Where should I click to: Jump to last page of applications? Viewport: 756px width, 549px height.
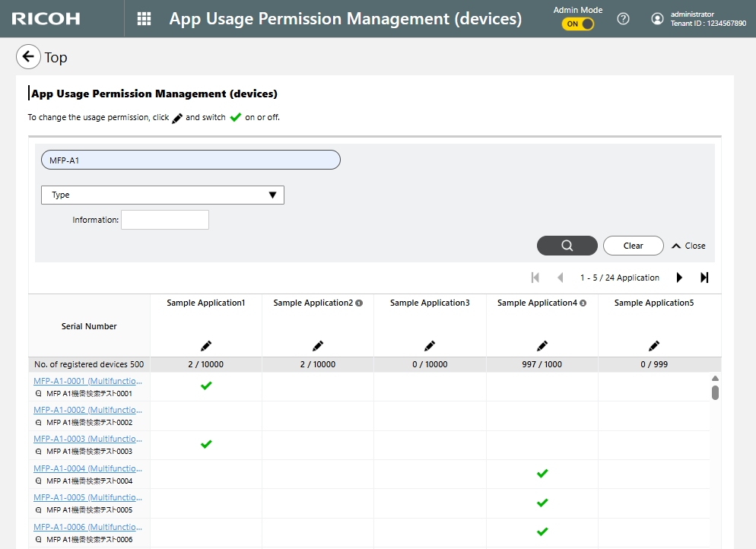click(x=704, y=278)
